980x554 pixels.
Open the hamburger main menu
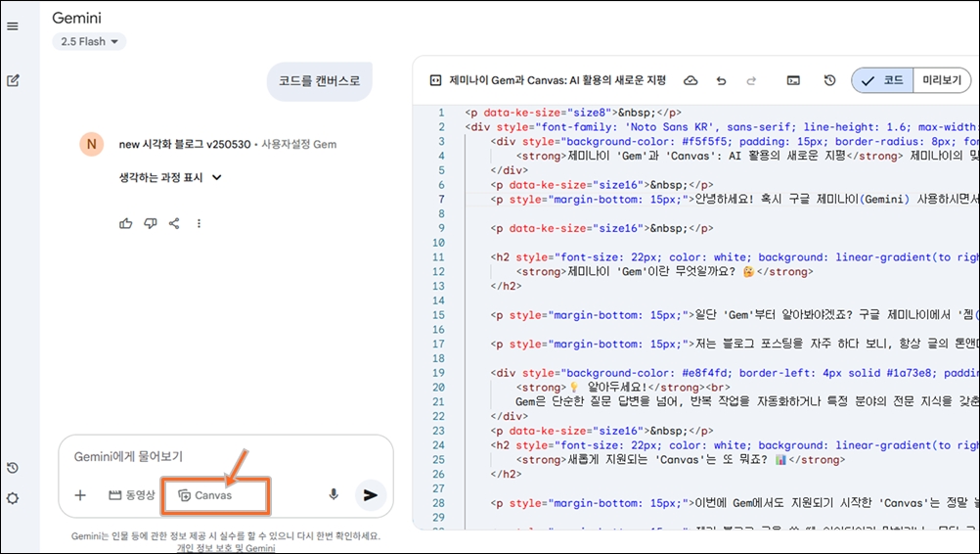click(x=13, y=26)
